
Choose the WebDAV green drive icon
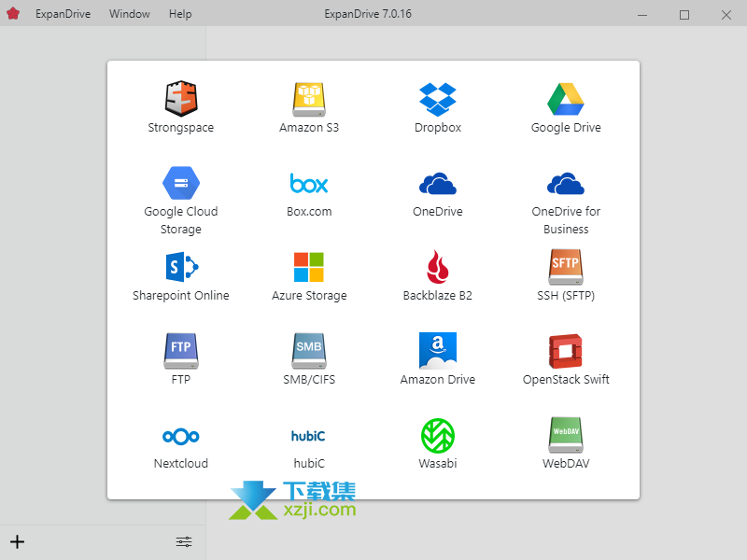coord(566,435)
